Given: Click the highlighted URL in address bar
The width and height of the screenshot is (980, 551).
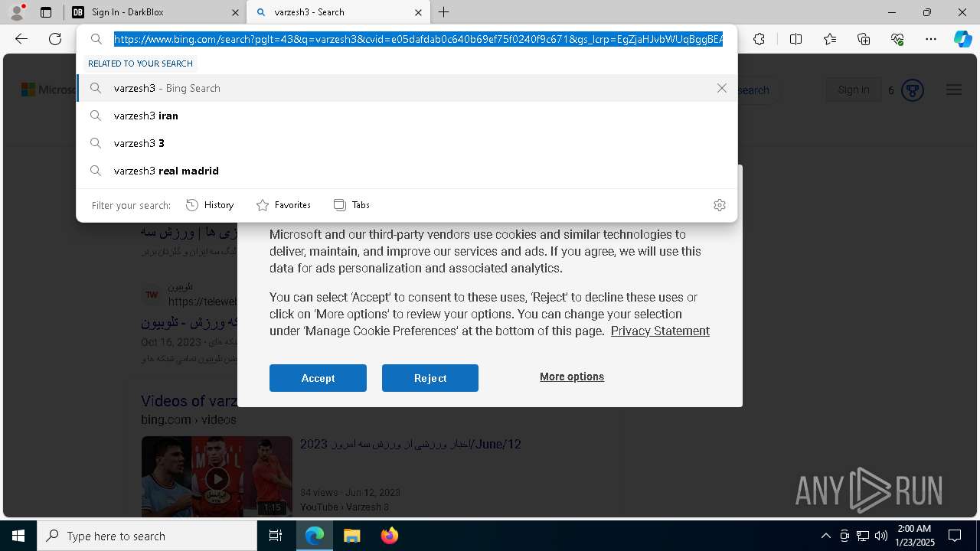Looking at the screenshot, I should (x=418, y=39).
